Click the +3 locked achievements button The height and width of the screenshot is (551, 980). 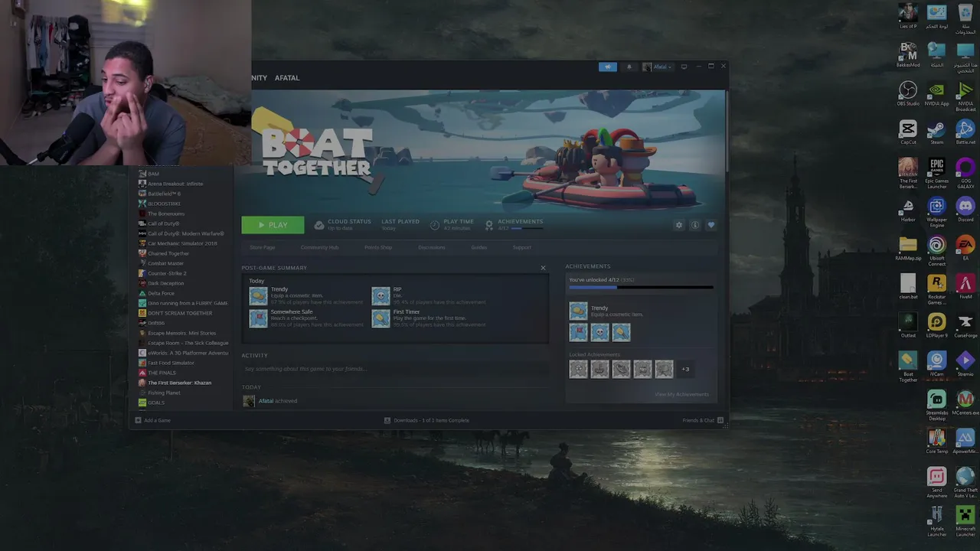point(685,370)
